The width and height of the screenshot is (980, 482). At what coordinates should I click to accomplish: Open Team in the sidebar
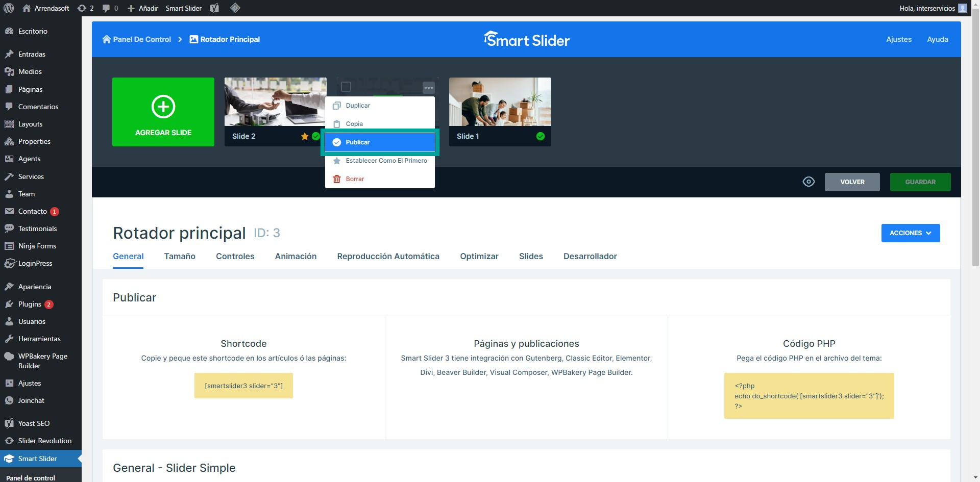(41, 194)
